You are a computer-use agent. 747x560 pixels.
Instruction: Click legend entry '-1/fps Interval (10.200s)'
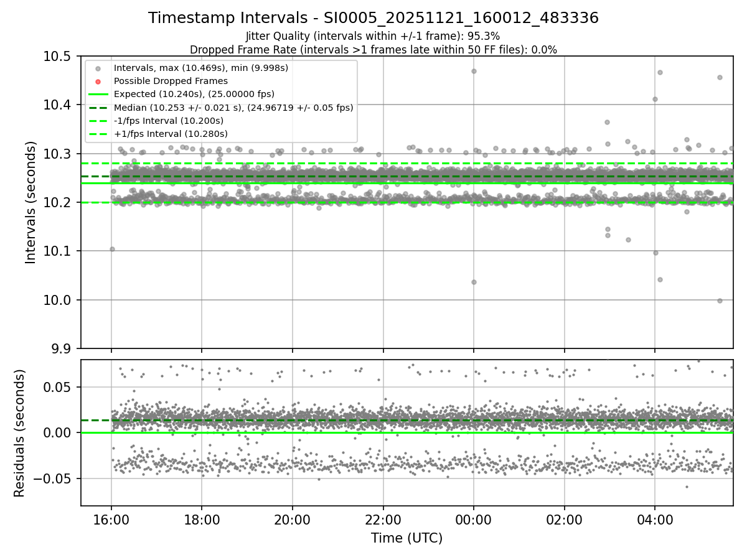click(168, 121)
